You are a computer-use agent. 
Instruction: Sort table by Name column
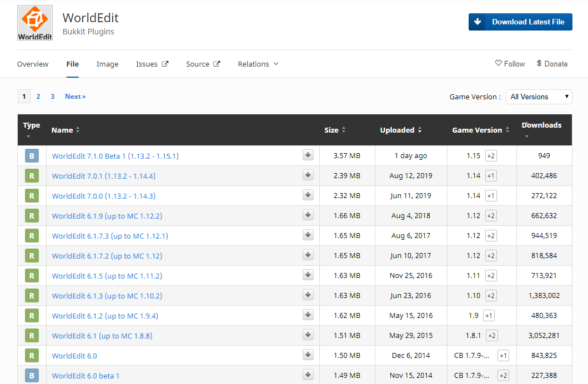click(x=66, y=130)
